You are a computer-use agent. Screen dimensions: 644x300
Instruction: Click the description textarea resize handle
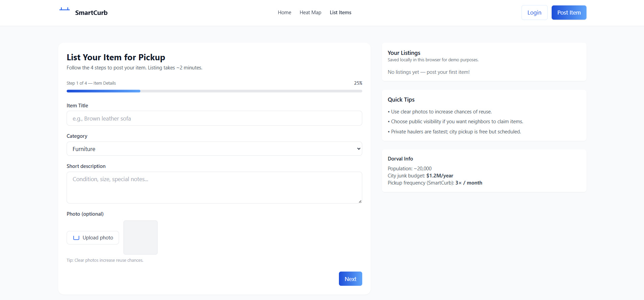click(360, 201)
